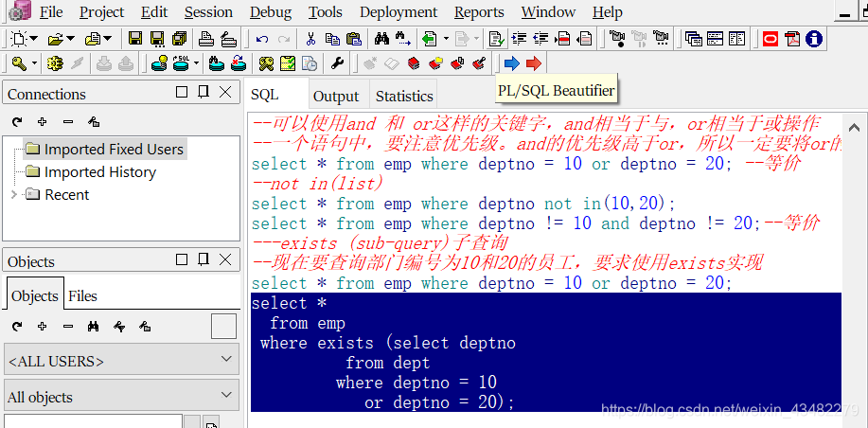Image resolution: width=868 pixels, height=428 pixels.
Task: Click the Paste clipboard icon
Action: (x=354, y=39)
